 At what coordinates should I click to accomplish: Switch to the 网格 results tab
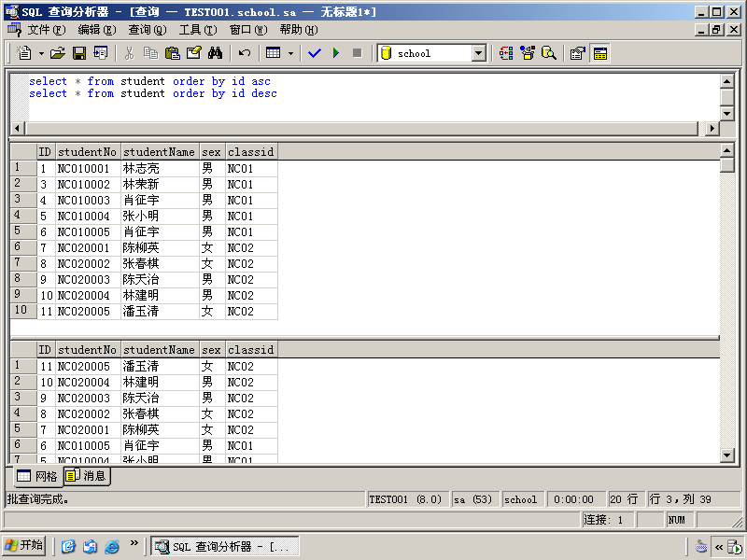point(38,476)
